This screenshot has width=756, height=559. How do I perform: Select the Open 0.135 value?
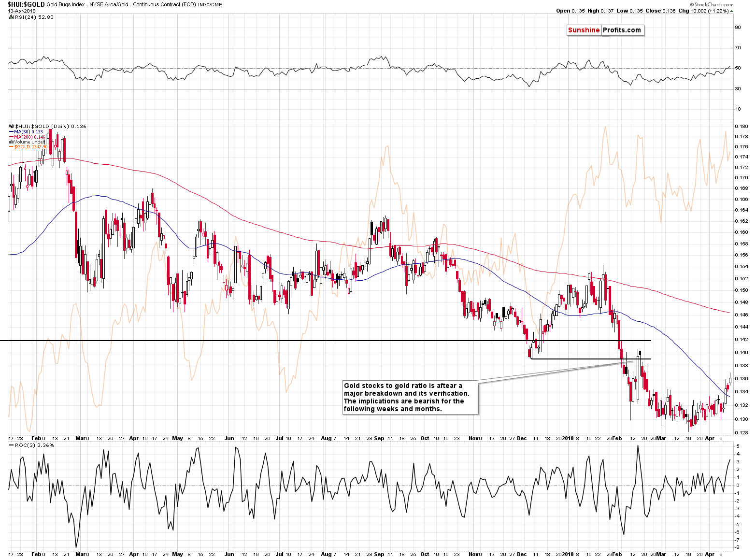coord(571,11)
